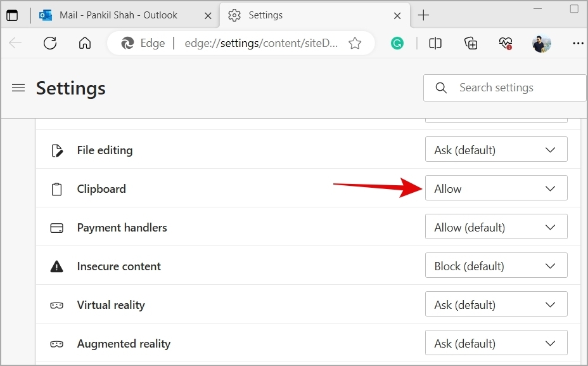Toggle the split screen icon
Viewport: 588px width, 366px height.
click(435, 43)
